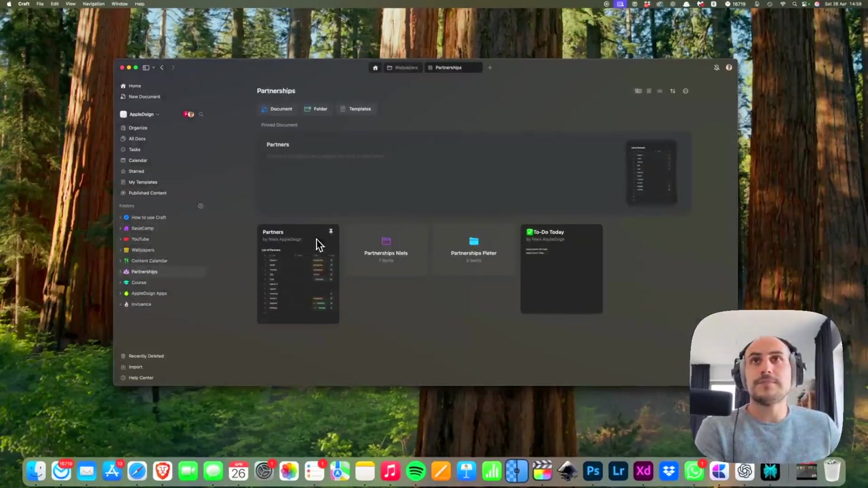Open the AppleDsign workspace dropdown
The height and width of the screenshot is (488, 868).
tap(144, 115)
